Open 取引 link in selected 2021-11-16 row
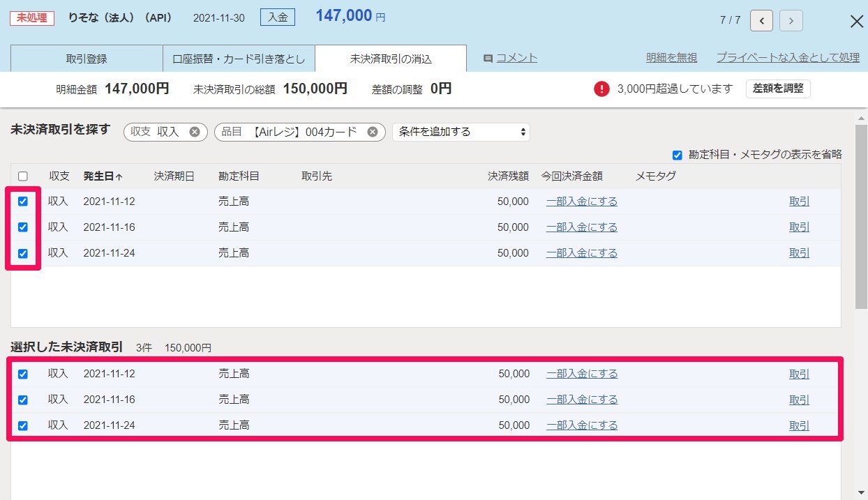This screenshot has height=500, width=868. (800, 400)
